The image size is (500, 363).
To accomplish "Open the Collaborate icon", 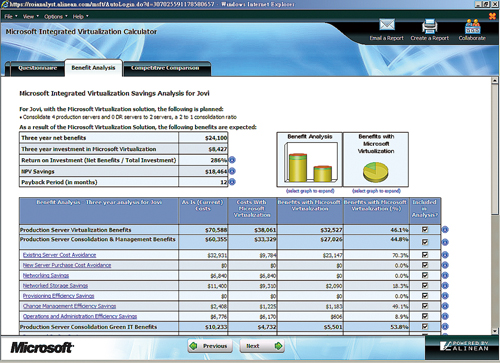I will [x=473, y=26].
